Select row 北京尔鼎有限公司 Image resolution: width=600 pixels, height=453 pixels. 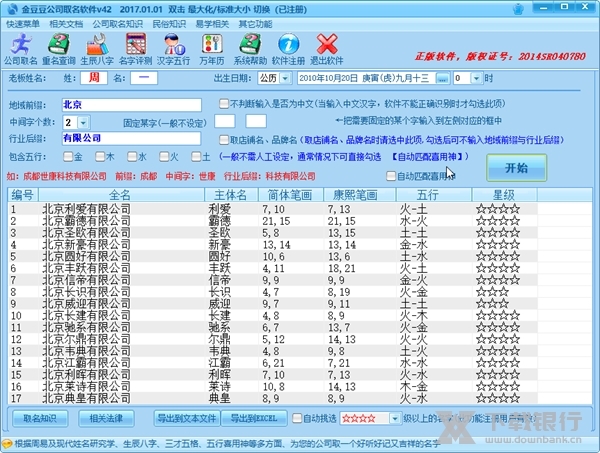tap(272, 339)
